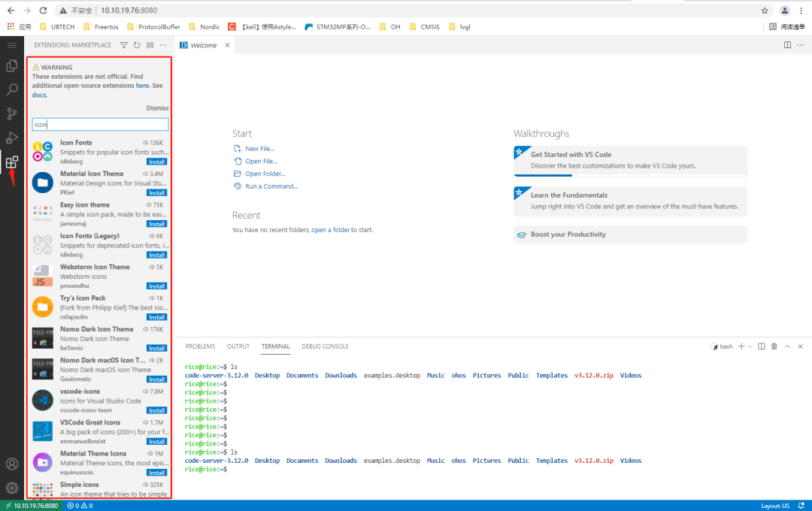This screenshot has width=812, height=511.
Task: Install the Material Theme Icons extension
Action: pos(156,472)
